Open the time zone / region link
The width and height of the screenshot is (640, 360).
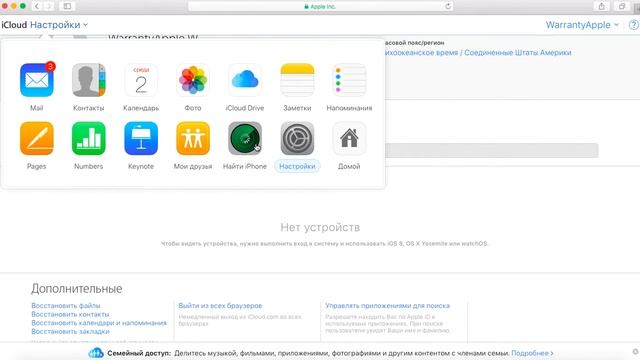[478, 53]
